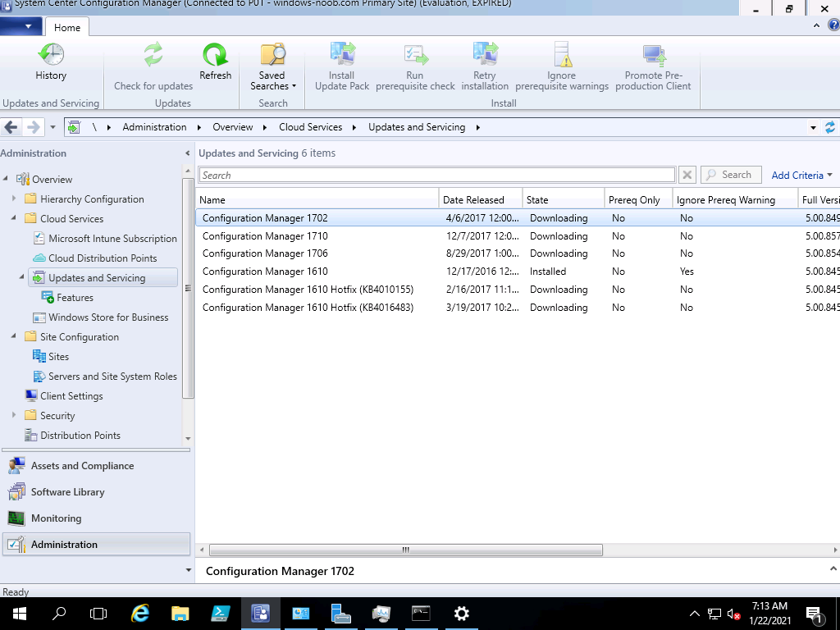
Task: Open the History ribbon button
Action: 51,62
